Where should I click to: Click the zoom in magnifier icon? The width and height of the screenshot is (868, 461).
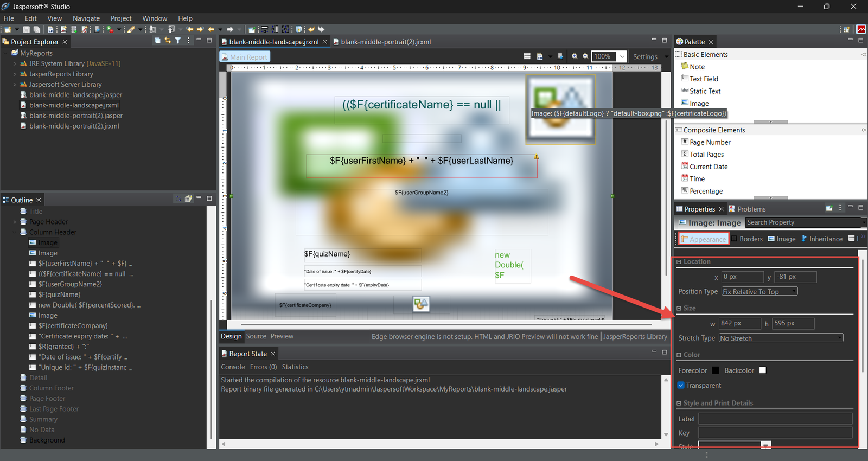[575, 56]
